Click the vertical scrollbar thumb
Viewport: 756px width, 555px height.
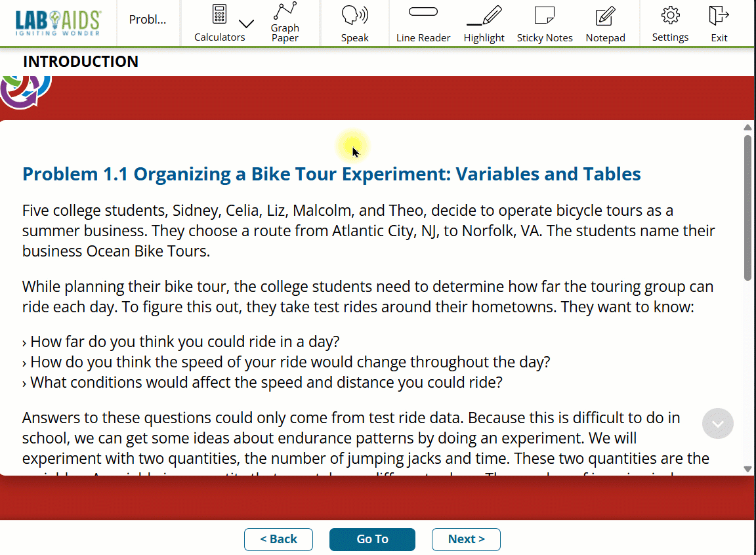(747, 207)
